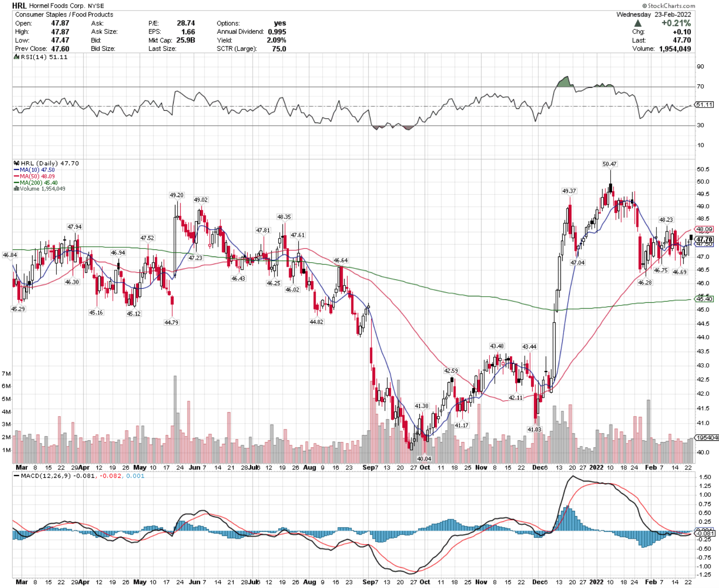Viewport: 719px width, 588px height.
Task: Click the 49.20 May high annotation
Action: (x=177, y=195)
